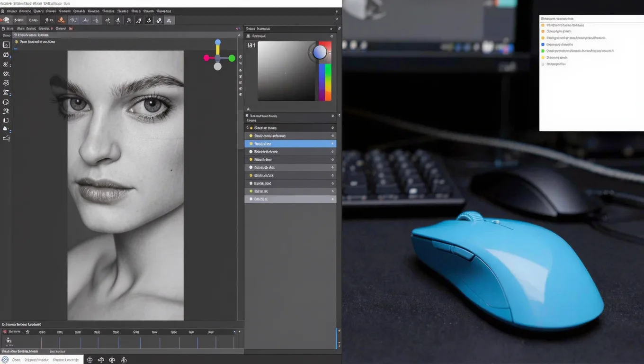
Task: Click the blue handle atop the viewport gizmo
Action: point(218,42)
